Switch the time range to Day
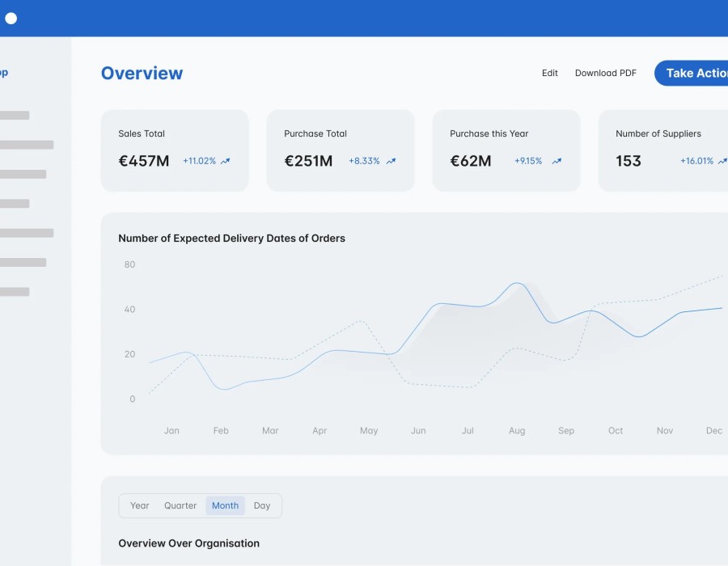 pyautogui.click(x=262, y=505)
